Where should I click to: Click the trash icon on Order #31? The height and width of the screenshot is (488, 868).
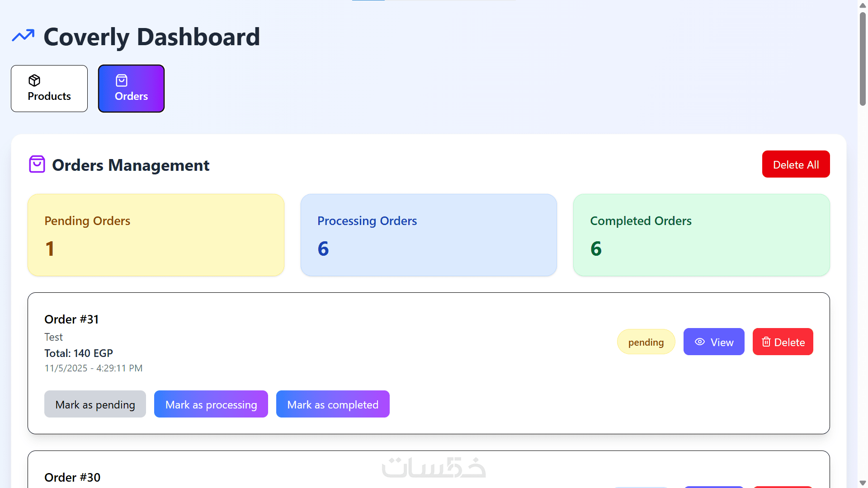[766, 342]
